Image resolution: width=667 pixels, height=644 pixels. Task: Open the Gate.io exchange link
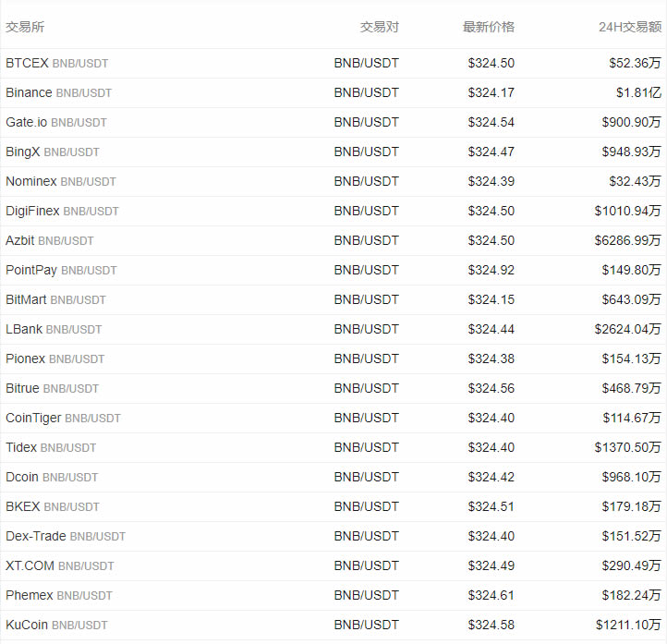pyautogui.click(x=27, y=122)
